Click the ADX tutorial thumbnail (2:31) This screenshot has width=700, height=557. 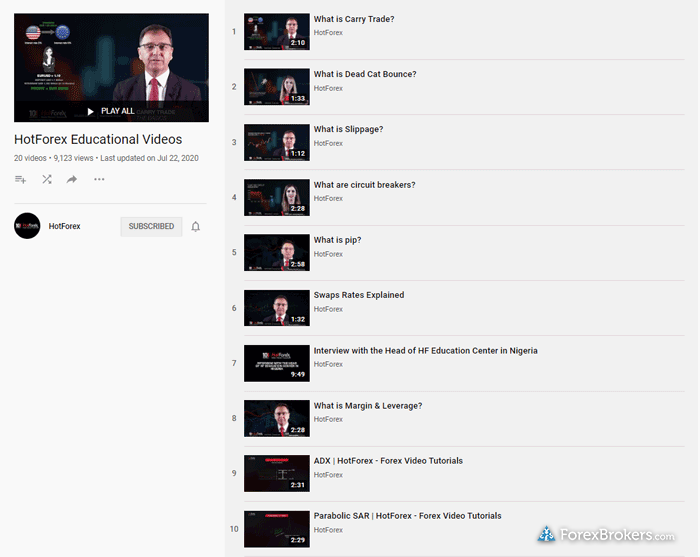pos(277,474)
